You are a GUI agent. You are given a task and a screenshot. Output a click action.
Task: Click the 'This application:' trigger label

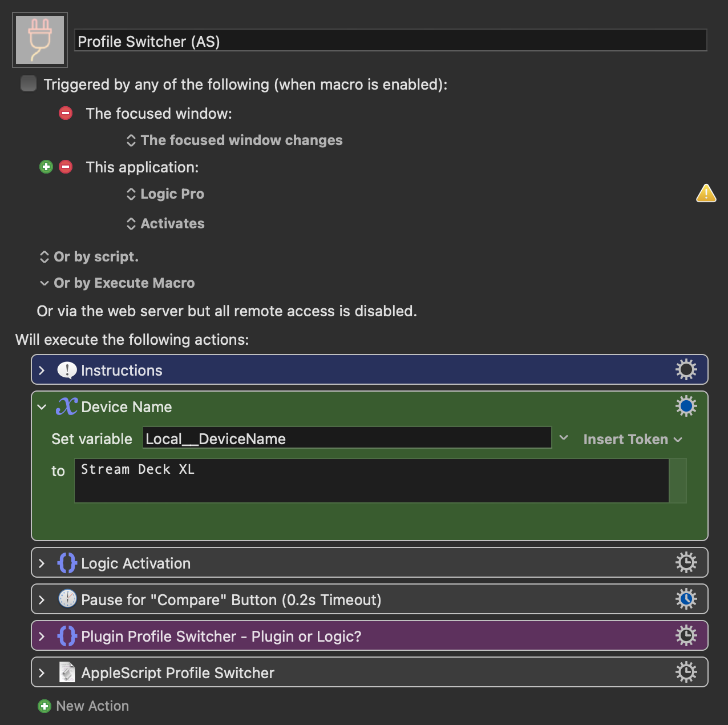tap(142, 167)
